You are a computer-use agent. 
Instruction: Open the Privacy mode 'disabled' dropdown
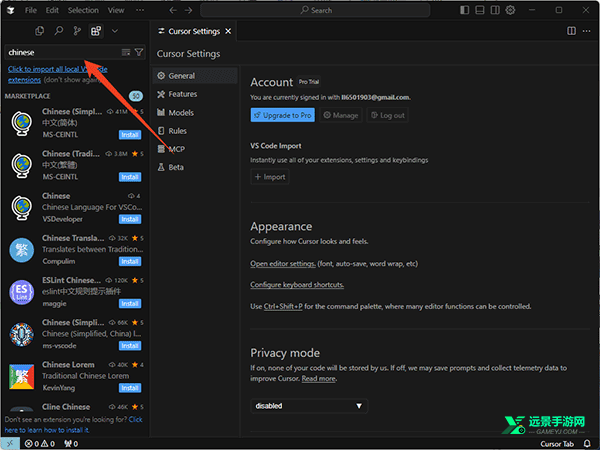[309, 406]
